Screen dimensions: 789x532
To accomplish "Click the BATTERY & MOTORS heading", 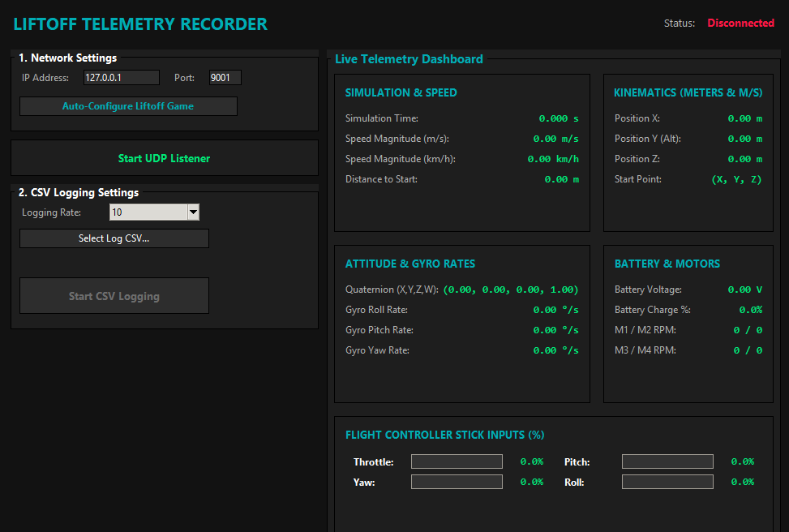I will point(667,264).
